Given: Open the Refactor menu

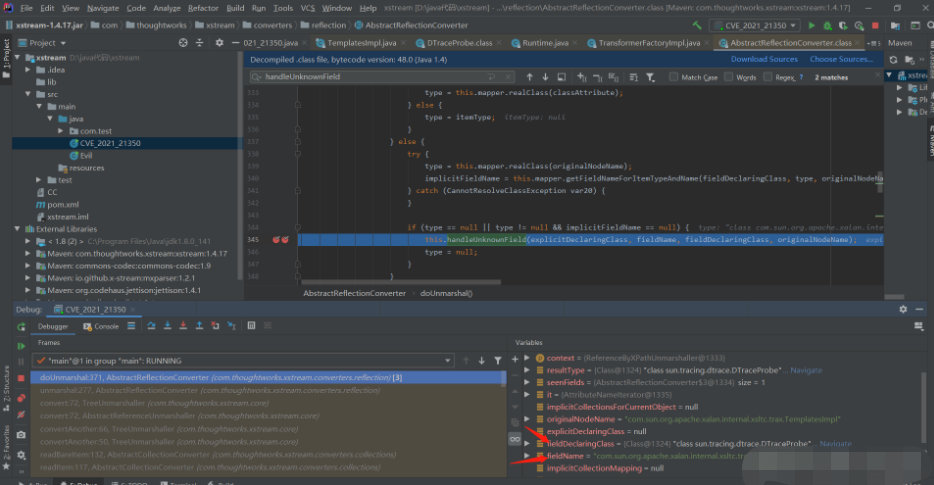Looking at the screenshot, I should tap(202, 8).
